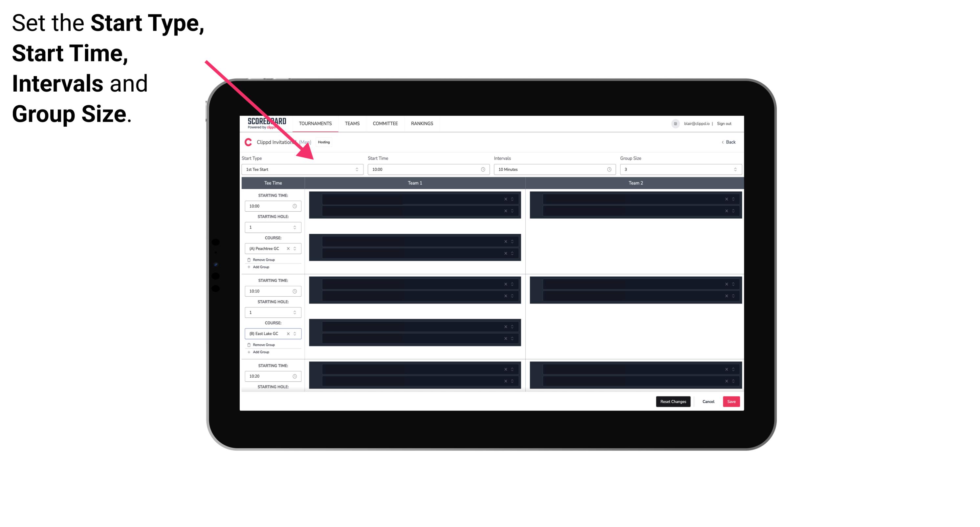
Task: Click the Start Time input field showing 10:00
Action: point(428,169)
